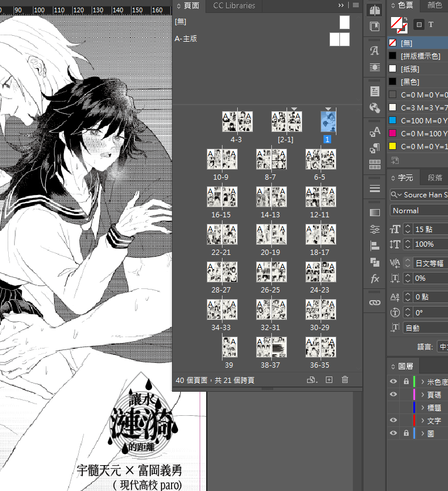The image size is (448, 491).
Task: Select the C=100 cyan swatch
Action: pyautogui.click(x=418, y=120)
